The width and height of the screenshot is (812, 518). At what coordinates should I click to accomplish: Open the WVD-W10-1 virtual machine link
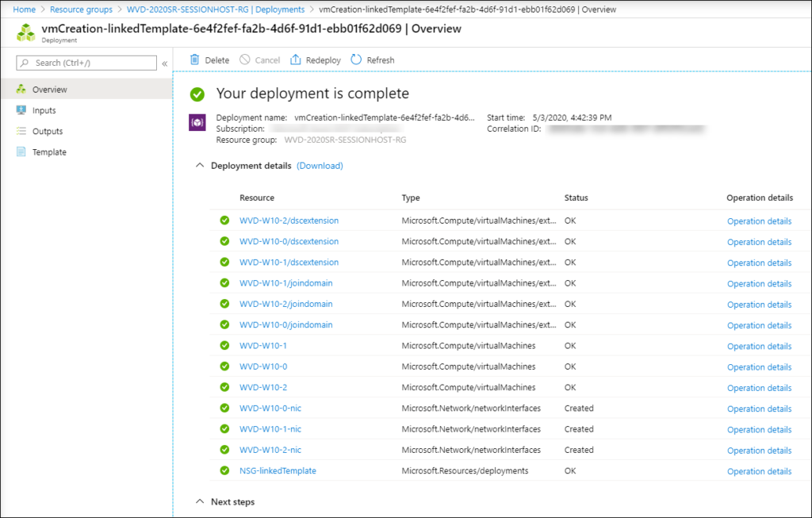pos(263,346)
